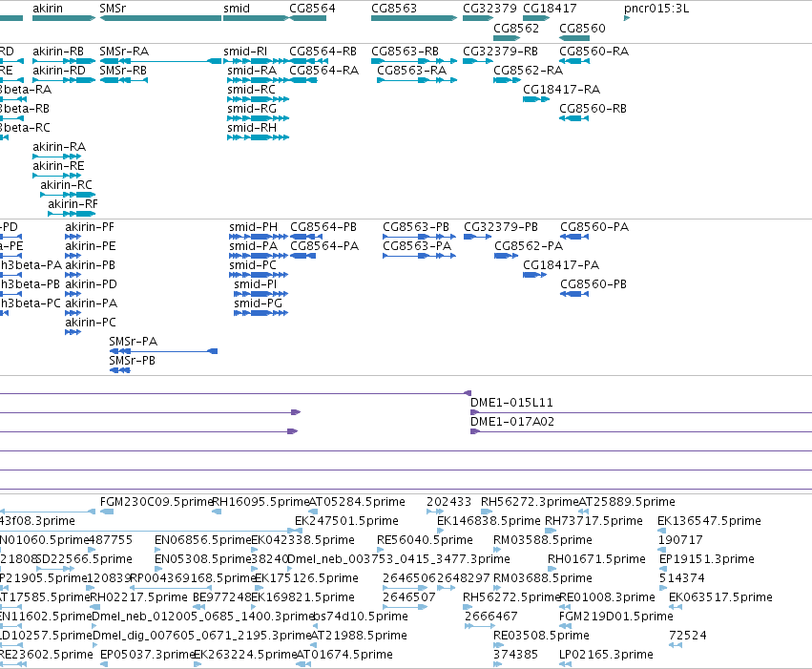Click the FGM219D01.5prime EST label
The image size is (812, 669).
615,617
